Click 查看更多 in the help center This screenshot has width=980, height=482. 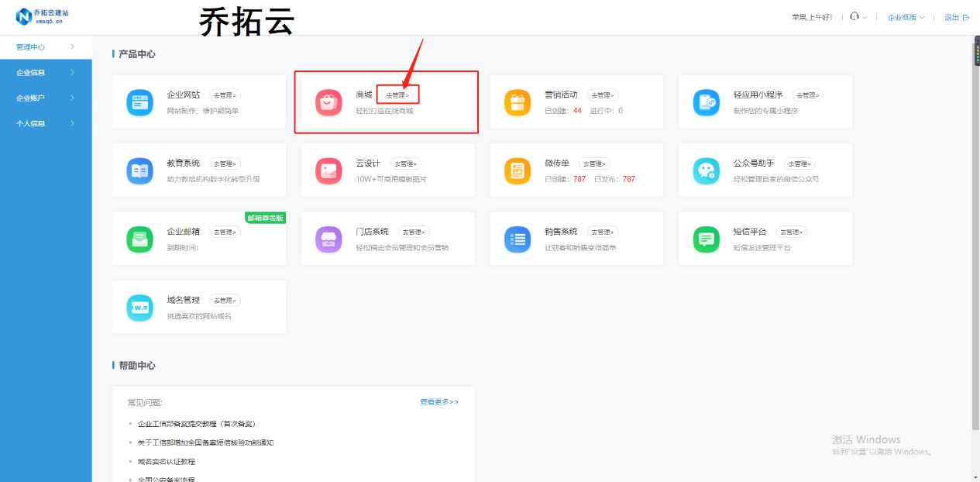(438, 401)
